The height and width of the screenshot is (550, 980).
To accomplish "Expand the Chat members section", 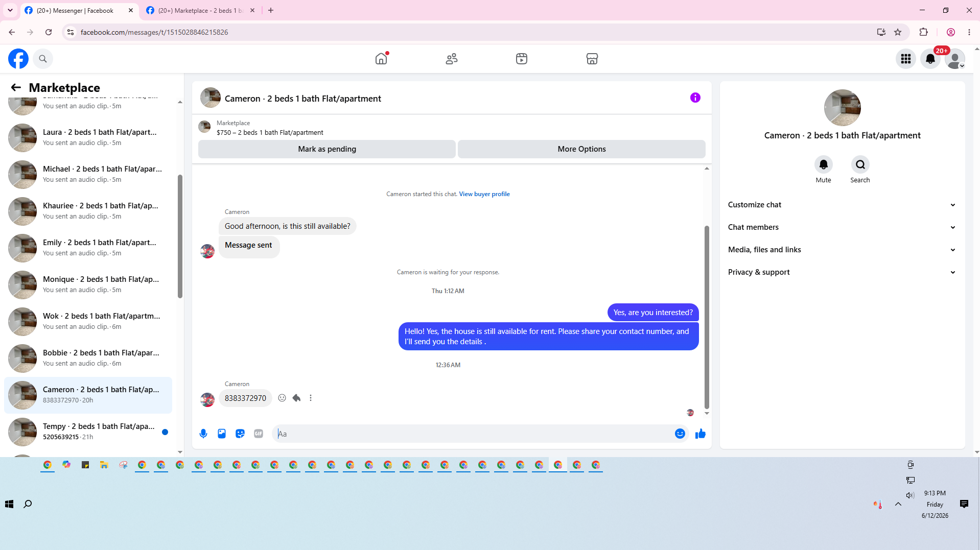I will pyautogui.click(x=842, y=227).
